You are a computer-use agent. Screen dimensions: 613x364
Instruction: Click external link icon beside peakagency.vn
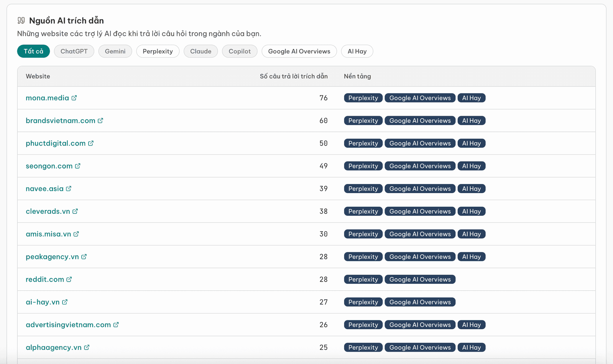[x=84, y=256]
